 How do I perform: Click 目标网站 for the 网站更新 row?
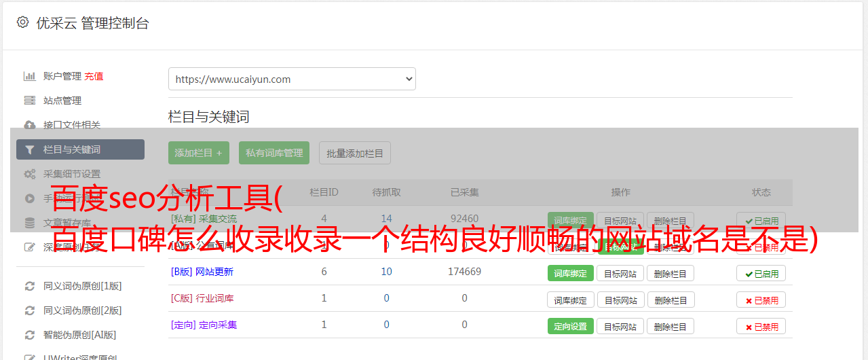[621, 273]
